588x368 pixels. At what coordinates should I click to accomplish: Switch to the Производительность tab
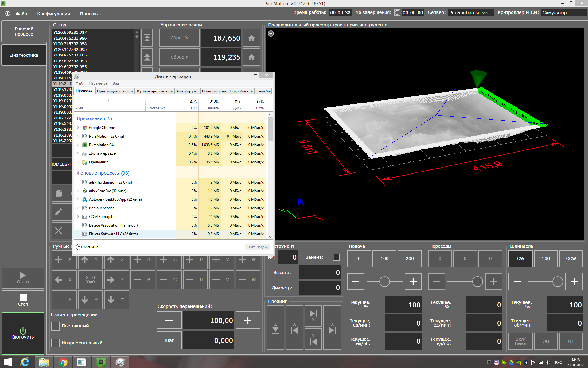(115, 91)
